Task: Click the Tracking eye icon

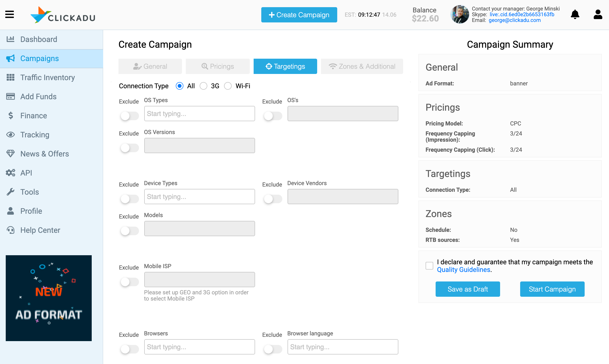Action: click(10, 135)
